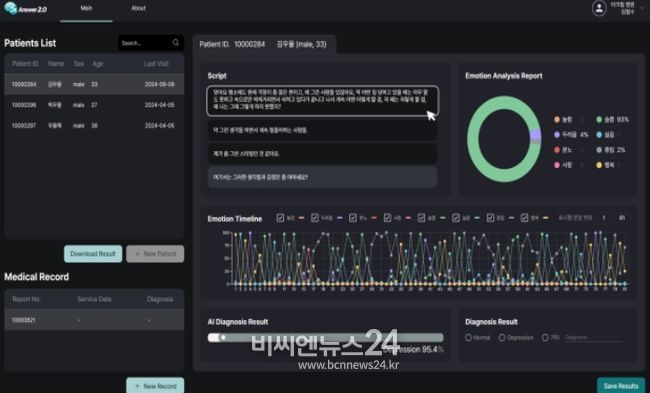Switch to the About tab
The image size is (650, 393).
tap(138, 8)
